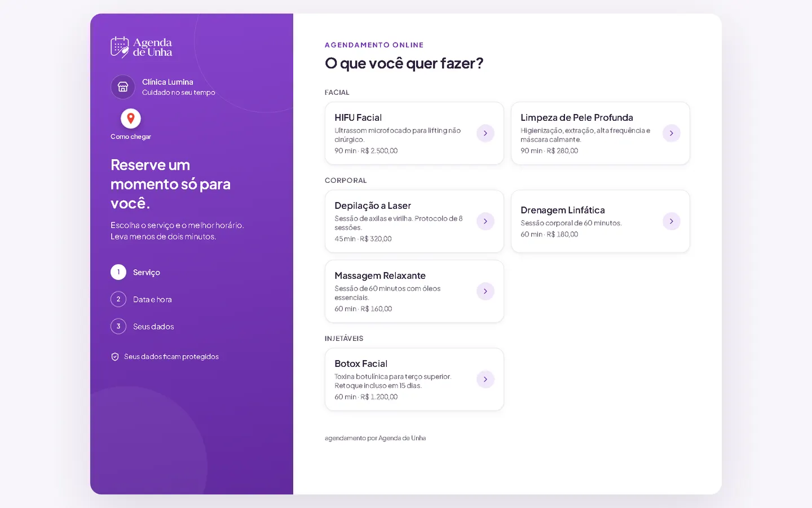Image resolution: width=812 pixels, height=508 pixels.
Task: Click the shield icon beside data protection
Action: coord(115,357)
